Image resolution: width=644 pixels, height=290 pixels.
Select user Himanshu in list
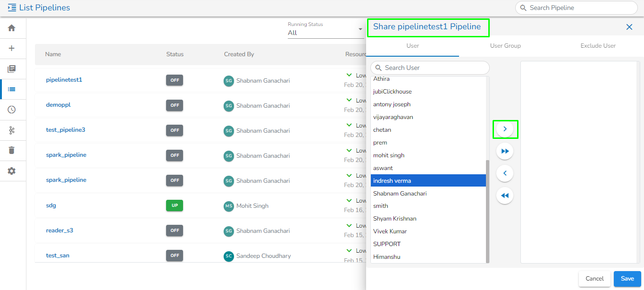tap(428, 257)
